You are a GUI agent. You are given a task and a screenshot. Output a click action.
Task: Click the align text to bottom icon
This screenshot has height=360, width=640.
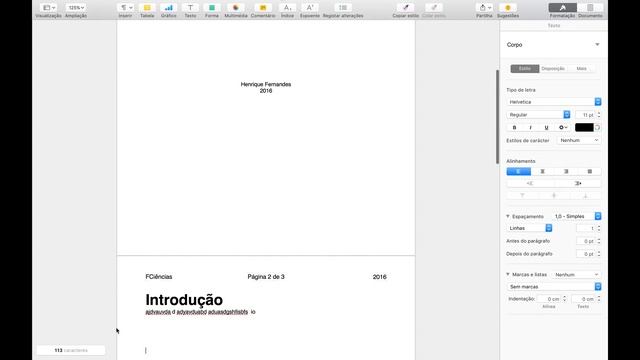point(585,196)
